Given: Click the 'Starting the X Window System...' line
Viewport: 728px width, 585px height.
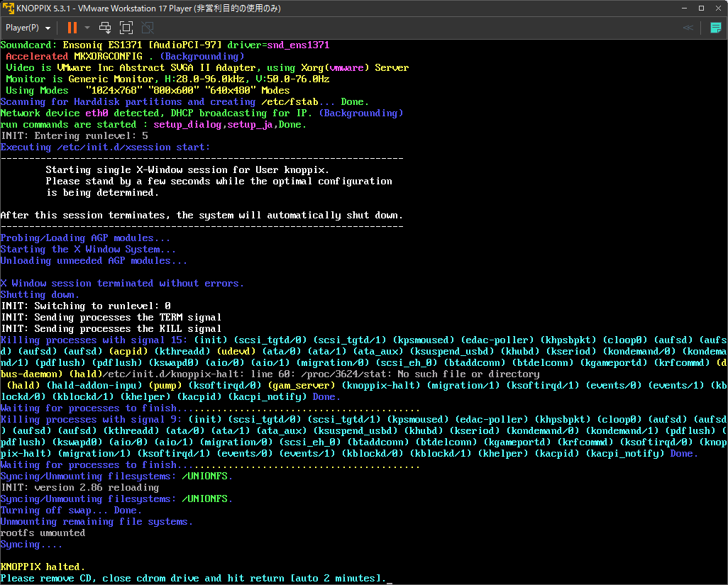Looking at the screenshot, I should (88, 249).
